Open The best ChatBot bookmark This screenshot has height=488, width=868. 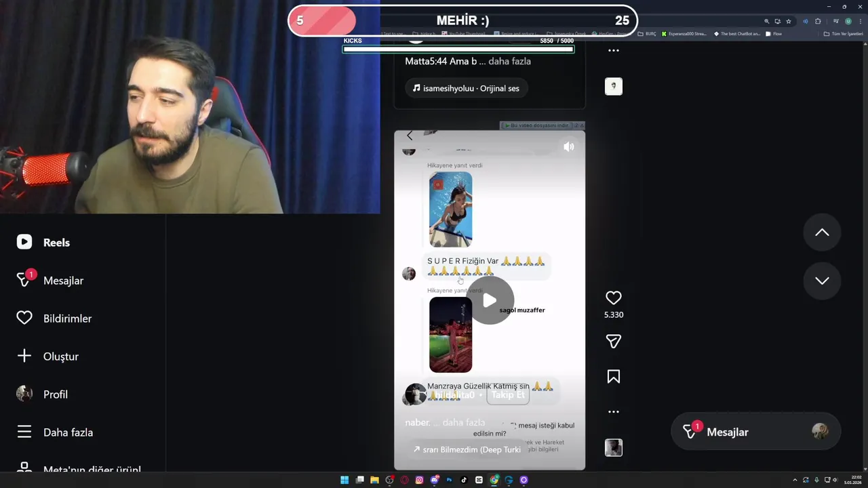click(737, 34)
